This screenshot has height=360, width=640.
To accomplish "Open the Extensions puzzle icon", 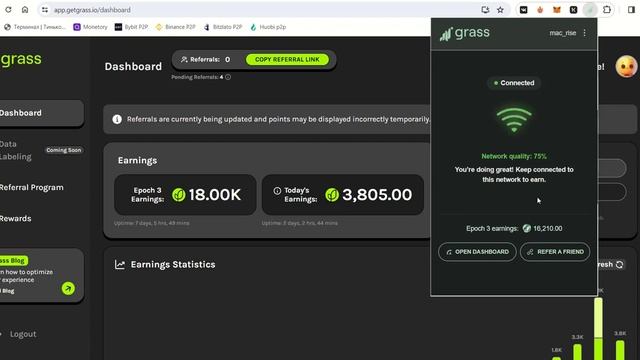I will pos(607,10).
